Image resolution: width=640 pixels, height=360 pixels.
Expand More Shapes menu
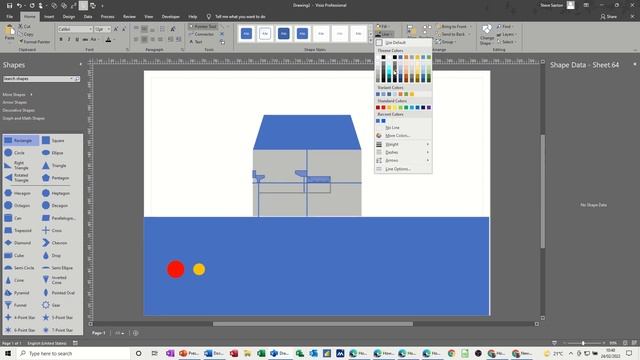tap(17, 94)
